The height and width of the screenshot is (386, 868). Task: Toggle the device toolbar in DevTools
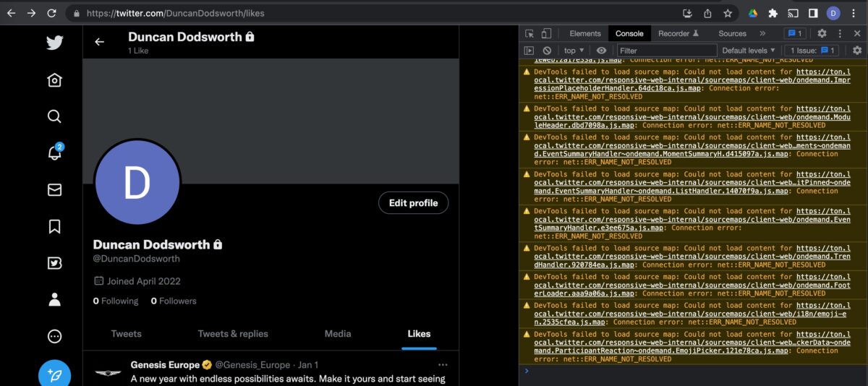pyautogui.click(x=546, y=33)
